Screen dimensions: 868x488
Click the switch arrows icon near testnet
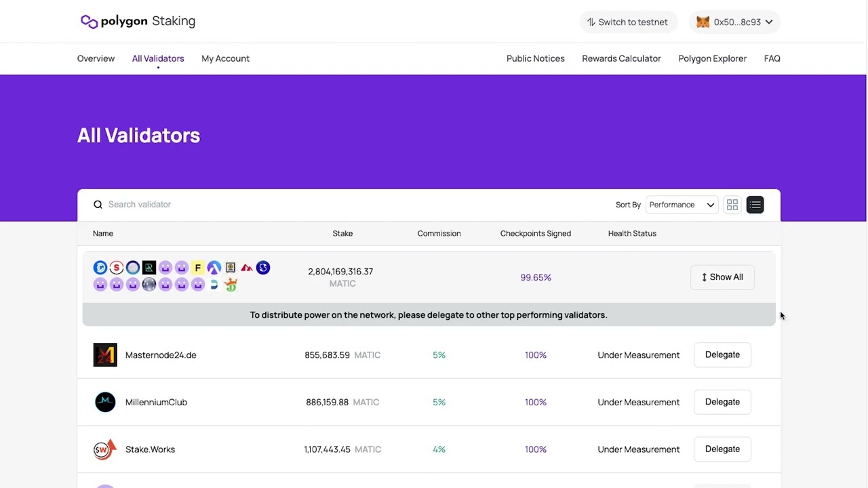pos(591,22)
